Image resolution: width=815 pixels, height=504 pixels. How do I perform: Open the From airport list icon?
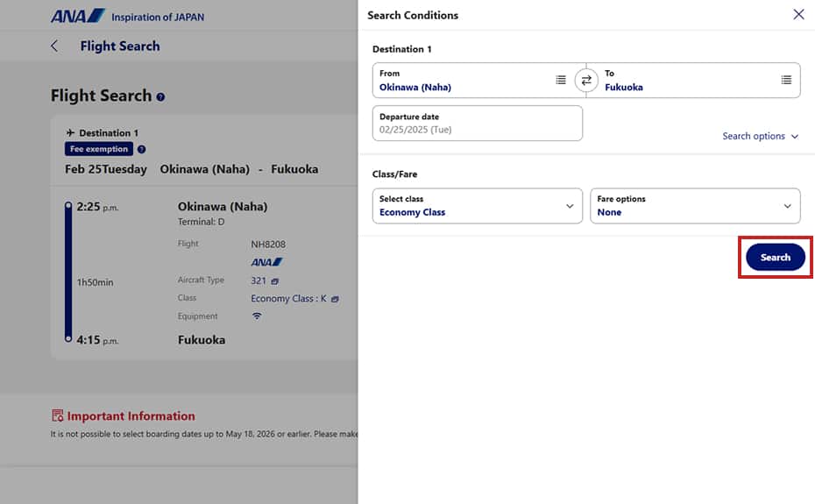[560, 80]
